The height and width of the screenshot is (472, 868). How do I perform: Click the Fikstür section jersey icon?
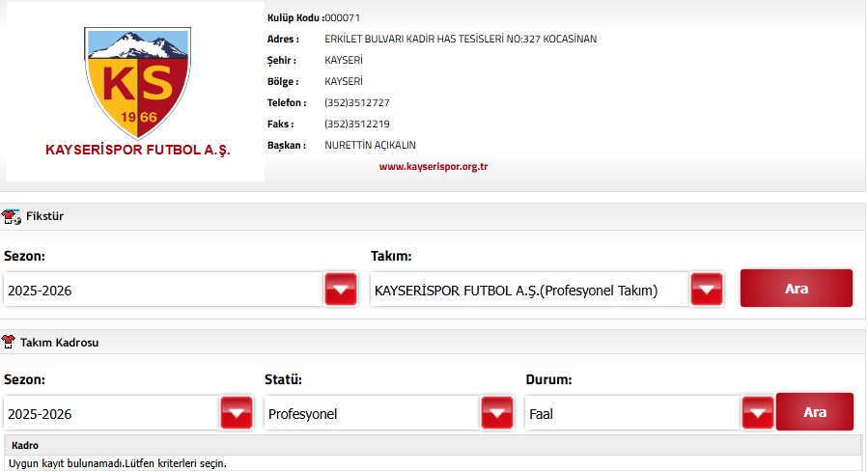tap(11, 217)
